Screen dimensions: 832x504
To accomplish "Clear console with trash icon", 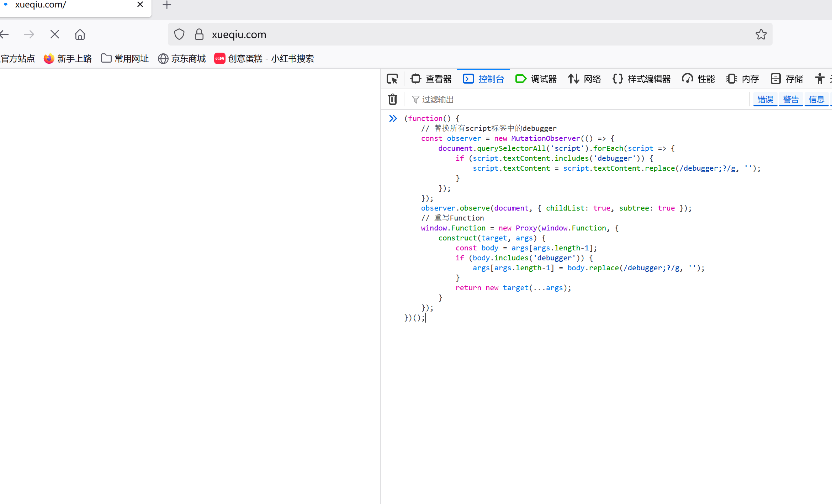I will click(392, 99).
